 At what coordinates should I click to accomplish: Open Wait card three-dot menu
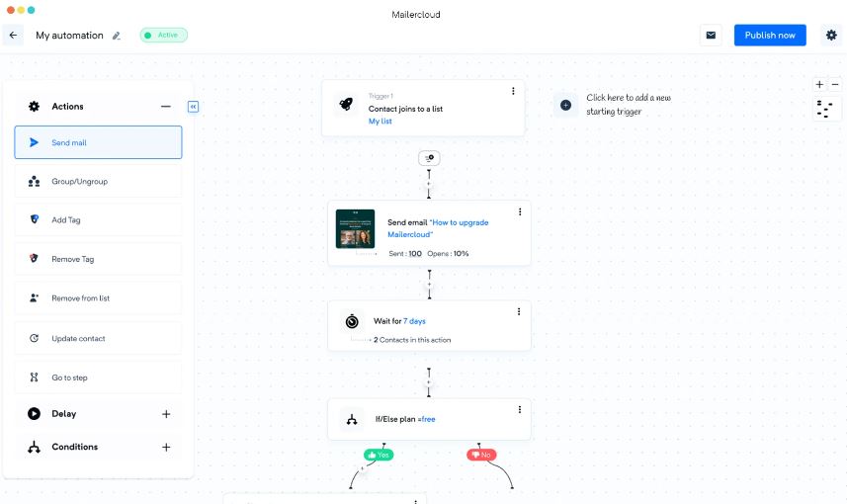(x=519, y=311)
